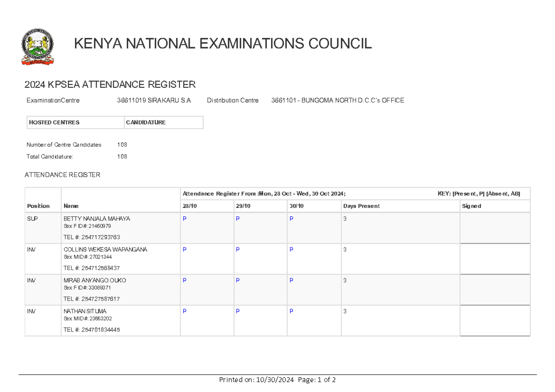The image size is (555, 392).
Task: Select NATHAN SITUMA's 28/10 P mark
Action: point(185,311)
